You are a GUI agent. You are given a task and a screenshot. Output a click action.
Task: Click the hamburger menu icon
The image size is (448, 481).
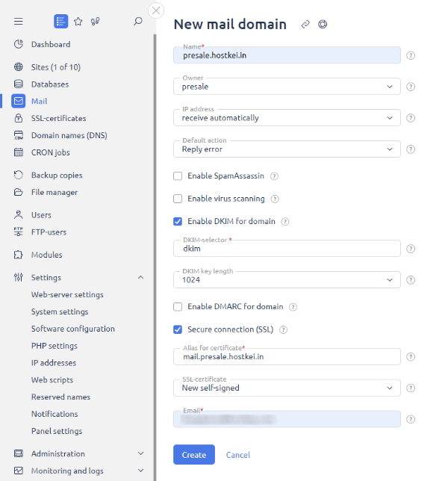[x=19, y=22]
